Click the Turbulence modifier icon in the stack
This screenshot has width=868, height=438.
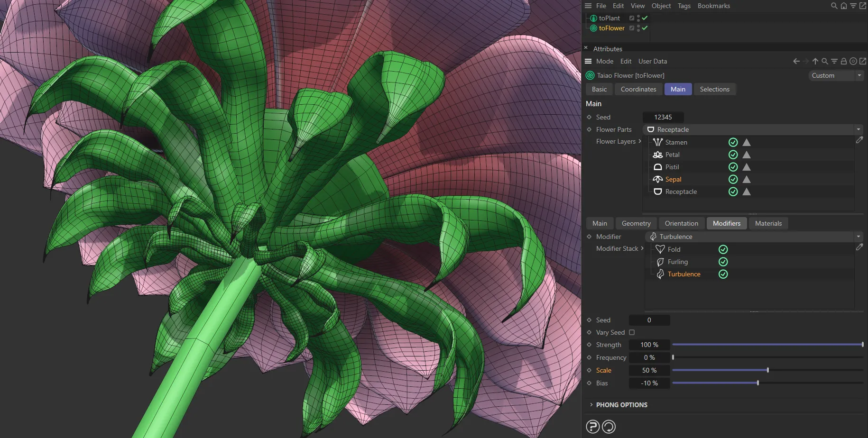pos(660,274)
